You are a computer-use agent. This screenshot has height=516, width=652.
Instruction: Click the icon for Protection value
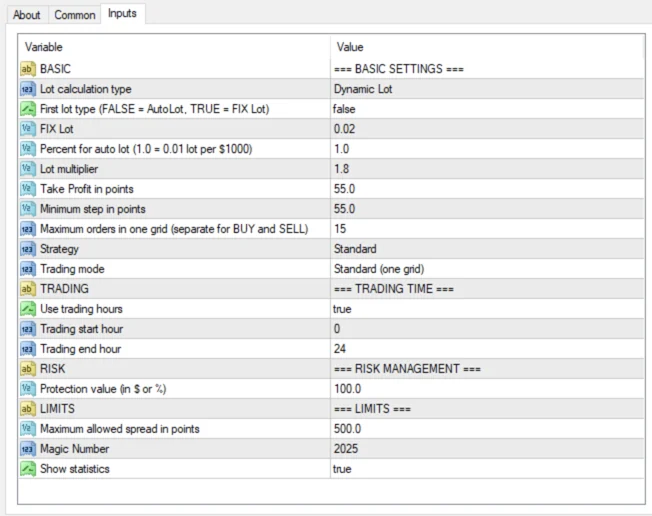point(27,389)
